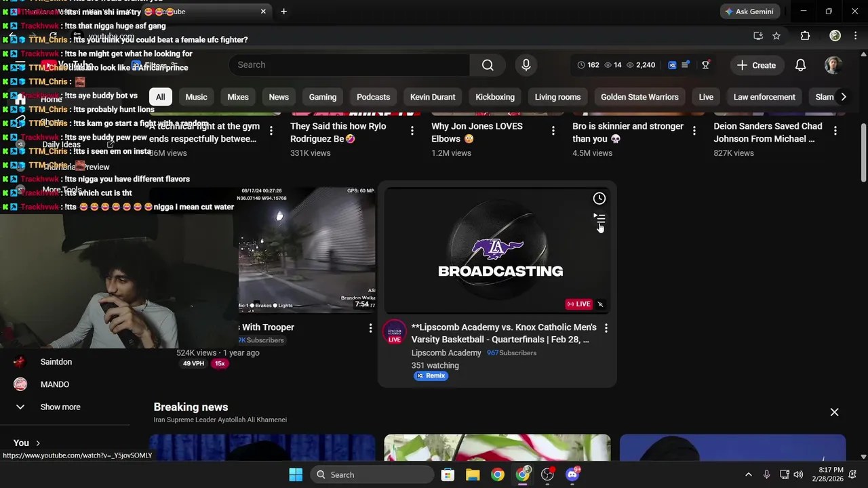Click the vidIQ Remix badge
Screen dimensions: 868x488
coord(431,375)
